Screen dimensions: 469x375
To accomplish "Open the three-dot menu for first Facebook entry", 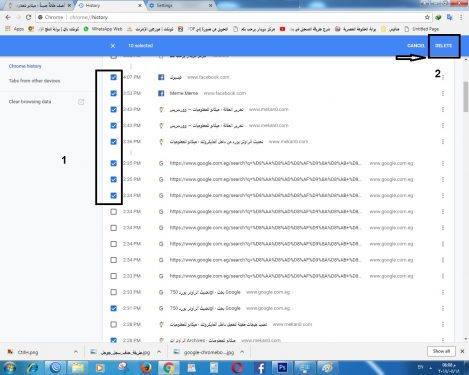I will click(443, 77).
